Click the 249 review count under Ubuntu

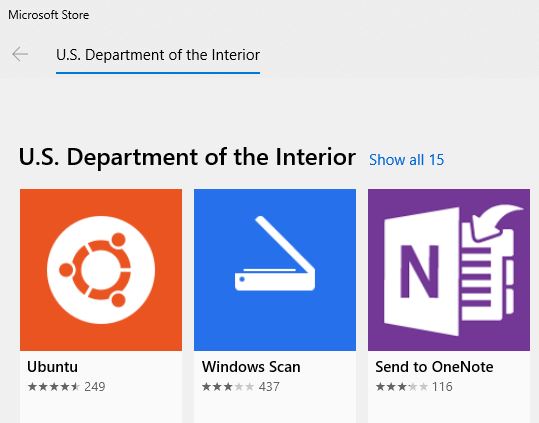click(95, 387)
